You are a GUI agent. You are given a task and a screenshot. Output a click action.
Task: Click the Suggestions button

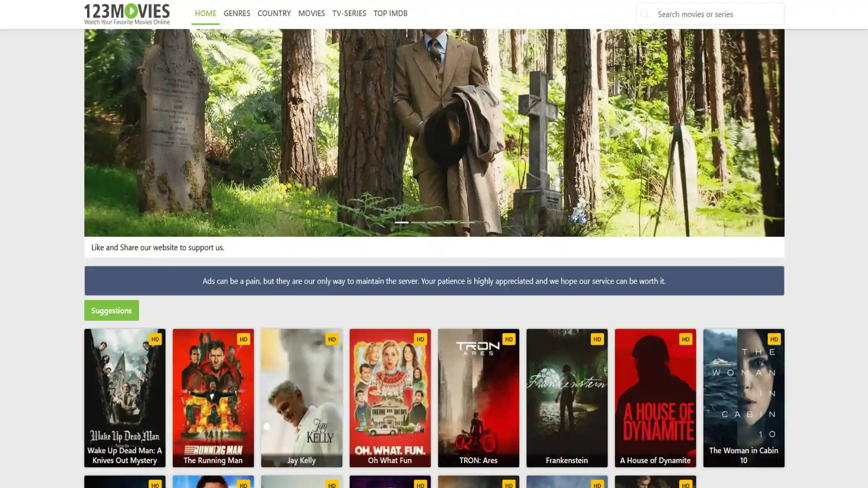point(111,310)
